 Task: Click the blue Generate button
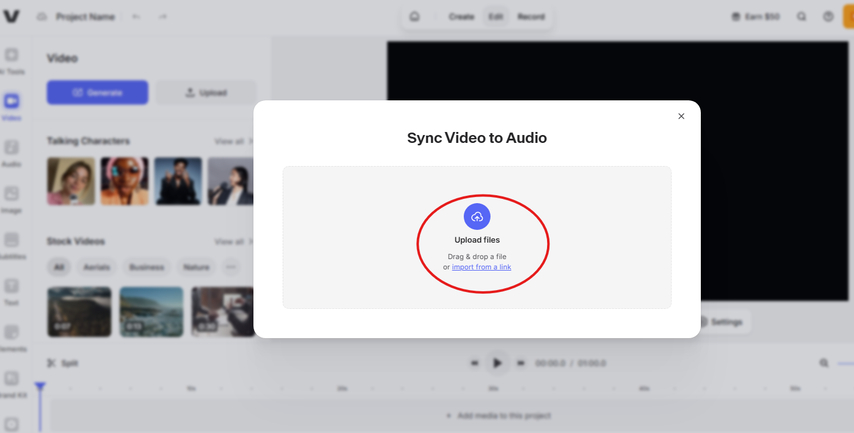point(97,93)
